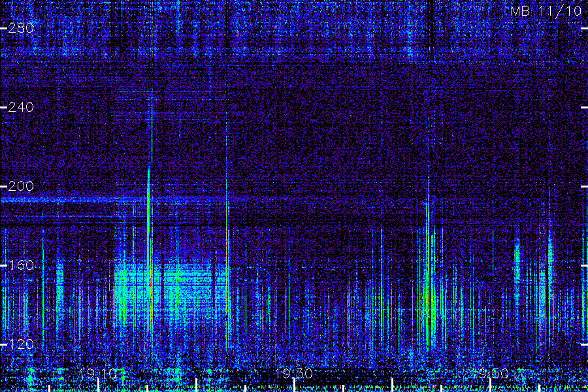The height and width of the screenshot is (392, 588).
Task: Click the 240 frequency axis label
Action: 21,107
